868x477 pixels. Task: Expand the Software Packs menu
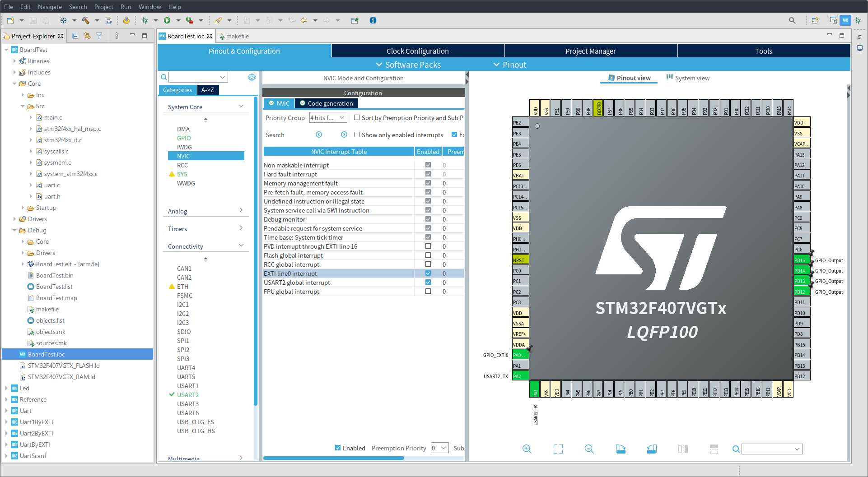(408, 65)
